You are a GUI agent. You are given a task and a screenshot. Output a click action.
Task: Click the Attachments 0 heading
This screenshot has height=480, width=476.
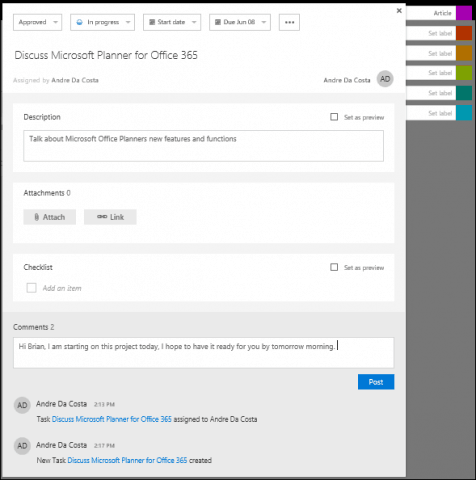click(47, 193)
